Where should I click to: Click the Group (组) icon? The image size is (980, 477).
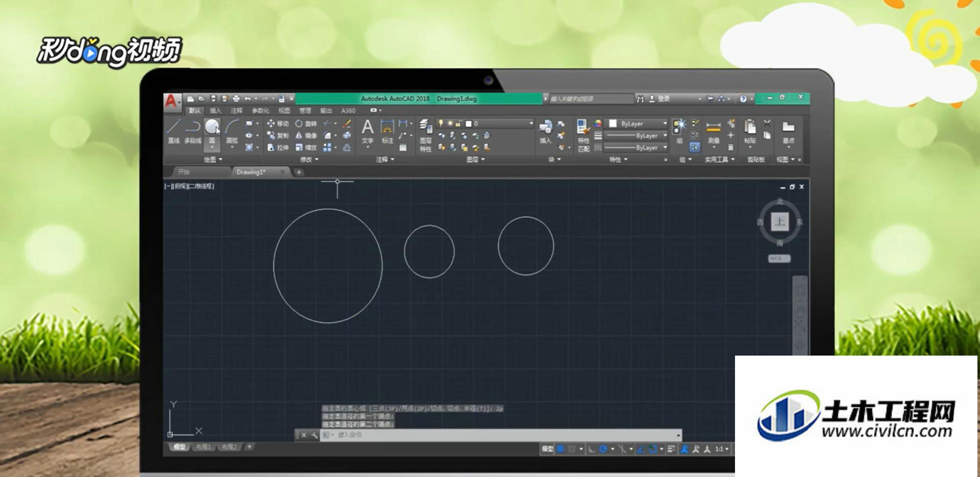click(x=679, y=131)
